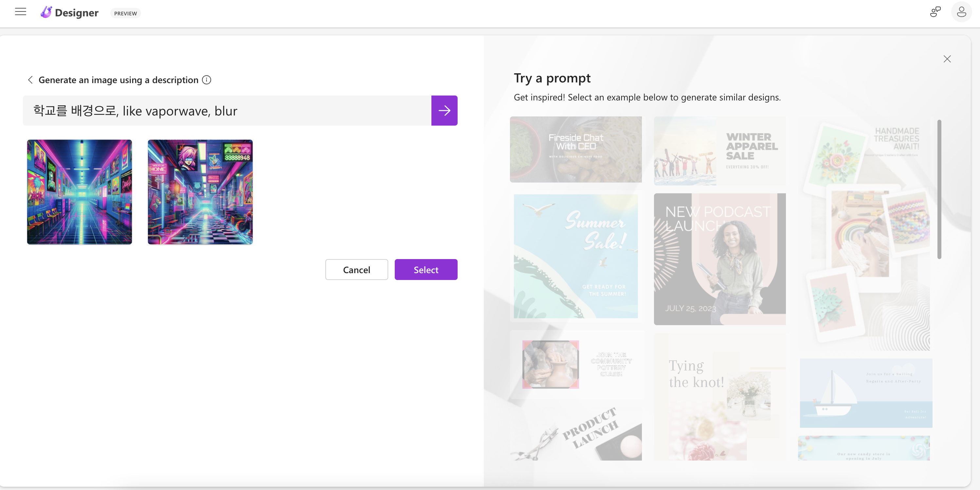Viewport: 980px width, 490px height.
Task: Close the dialog with X icon
Action: pos(947,59)
